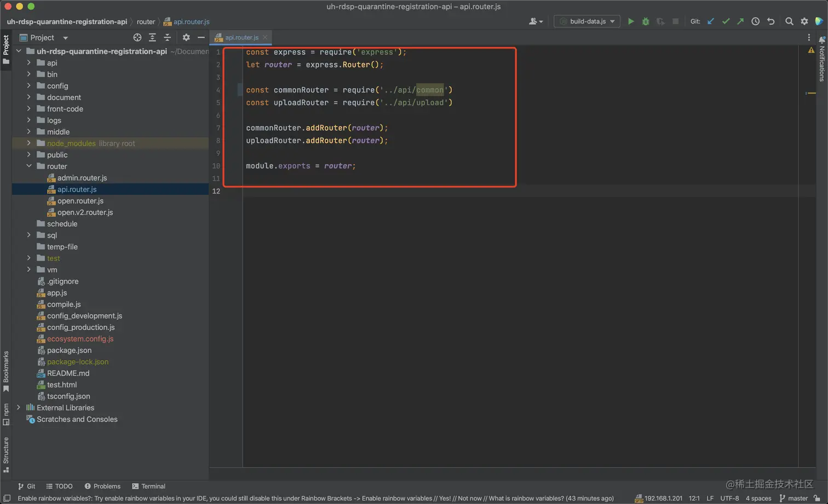
Task: Expand the api folder
Action: tap(28, 62)
